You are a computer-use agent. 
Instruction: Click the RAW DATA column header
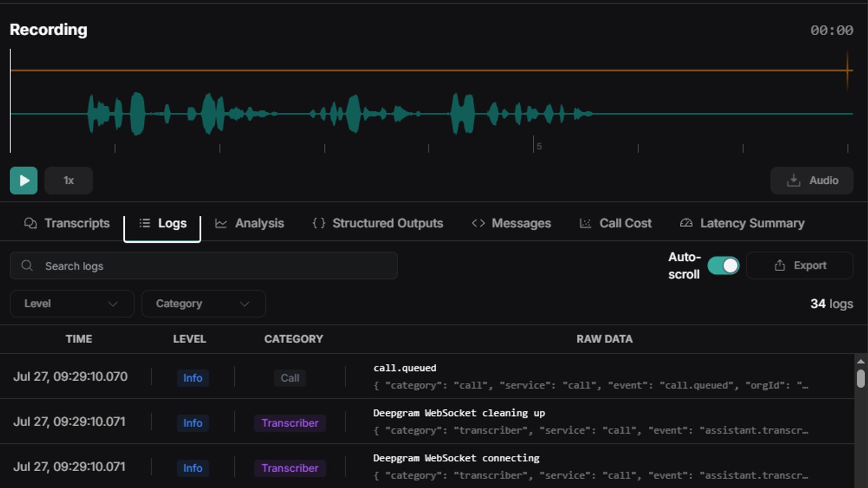(x=604, y=339)
